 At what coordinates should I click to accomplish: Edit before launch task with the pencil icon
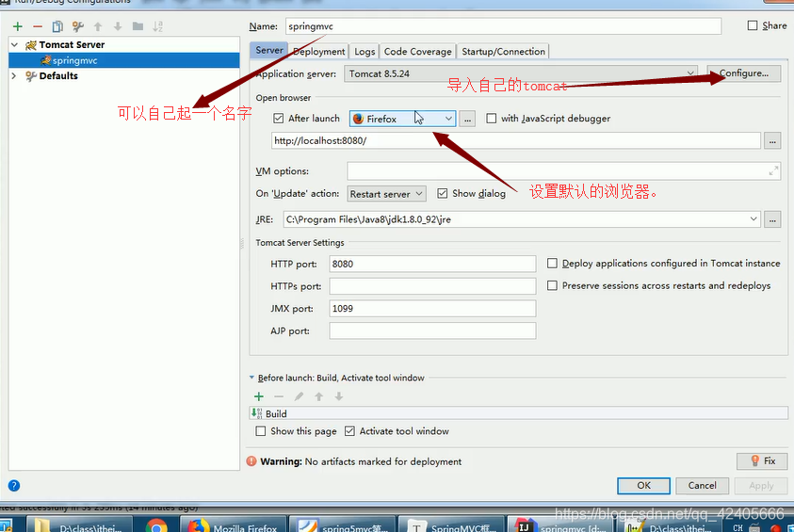point(299,396)
